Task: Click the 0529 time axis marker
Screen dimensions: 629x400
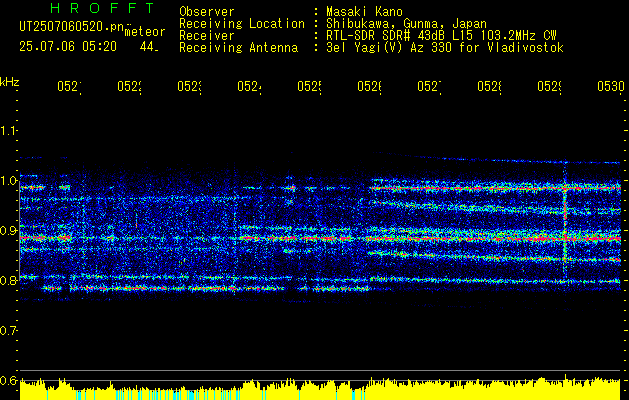Action: click(x=550, y=87)
